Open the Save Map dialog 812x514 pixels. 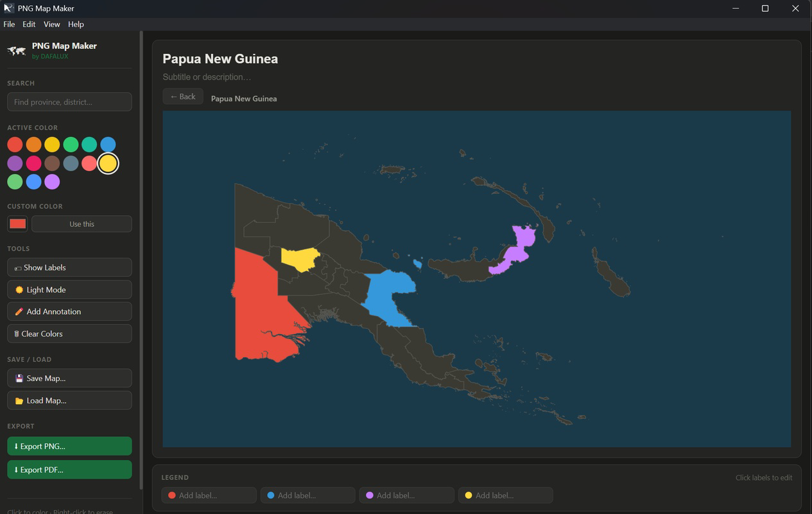69,378
